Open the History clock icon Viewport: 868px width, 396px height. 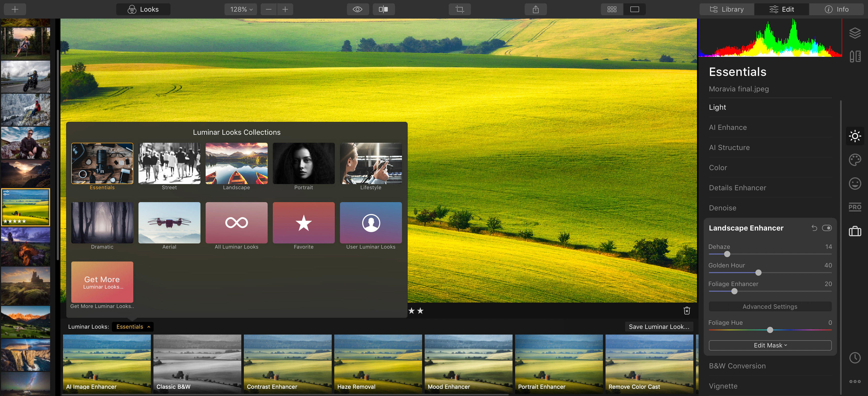(855, 358)
